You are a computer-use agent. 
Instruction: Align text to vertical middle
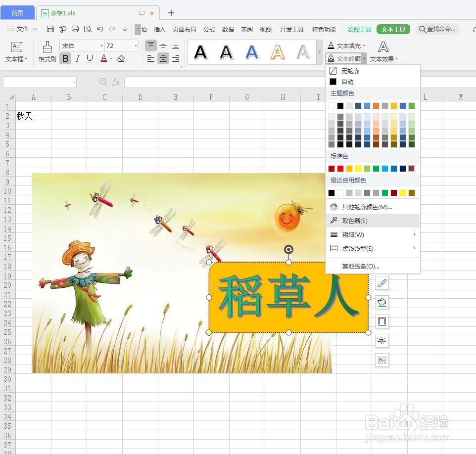[x=163, y=45]
